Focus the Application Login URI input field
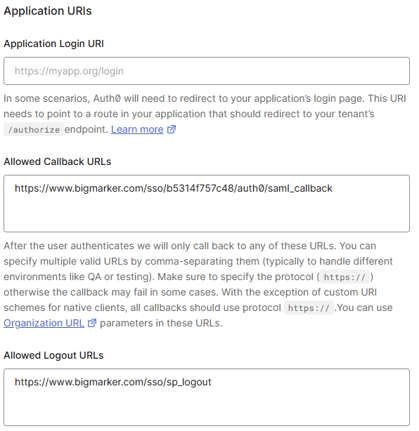Viewport: 419px width, 431px height. [x=206, y=71]
